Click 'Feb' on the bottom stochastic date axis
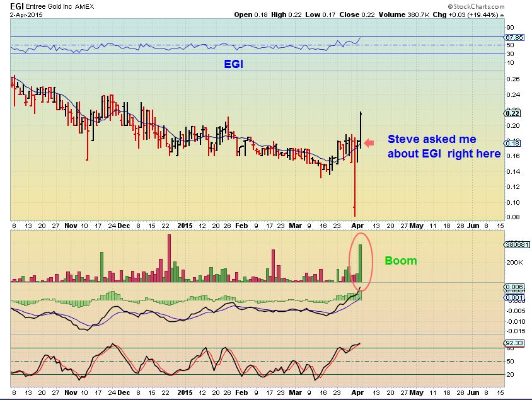This screenshot has height=400, width=532. click(x=241, y=392)
